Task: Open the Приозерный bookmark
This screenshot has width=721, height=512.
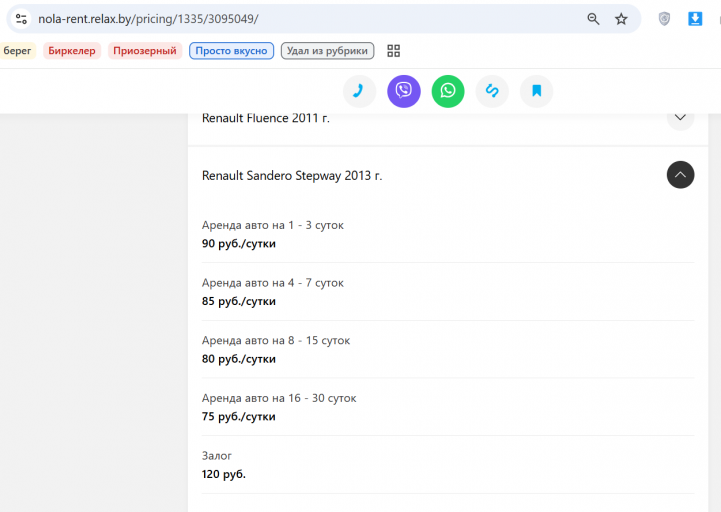Action: (145, 51)
